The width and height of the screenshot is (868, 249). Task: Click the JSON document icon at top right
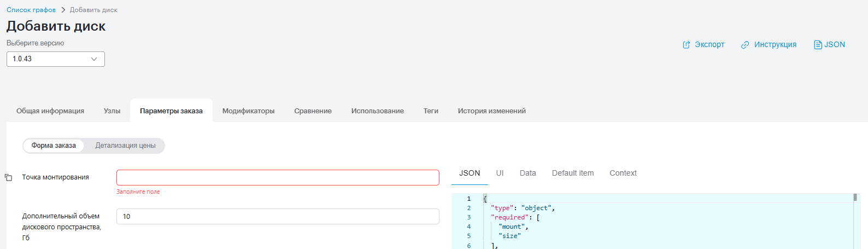[818, 45]
